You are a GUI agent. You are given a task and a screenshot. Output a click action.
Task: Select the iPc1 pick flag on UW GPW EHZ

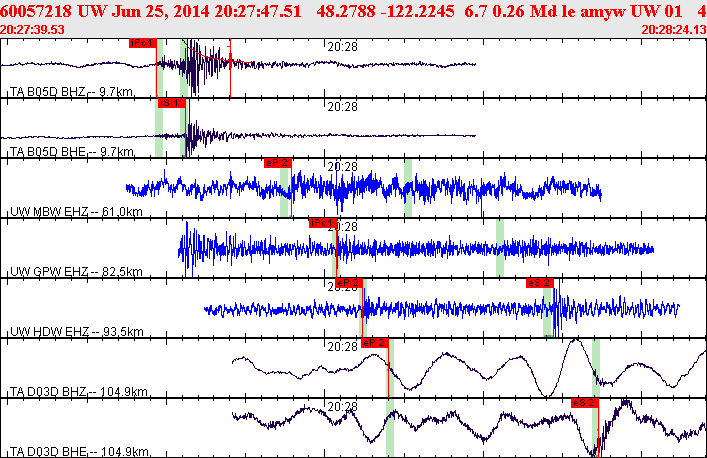323,223
